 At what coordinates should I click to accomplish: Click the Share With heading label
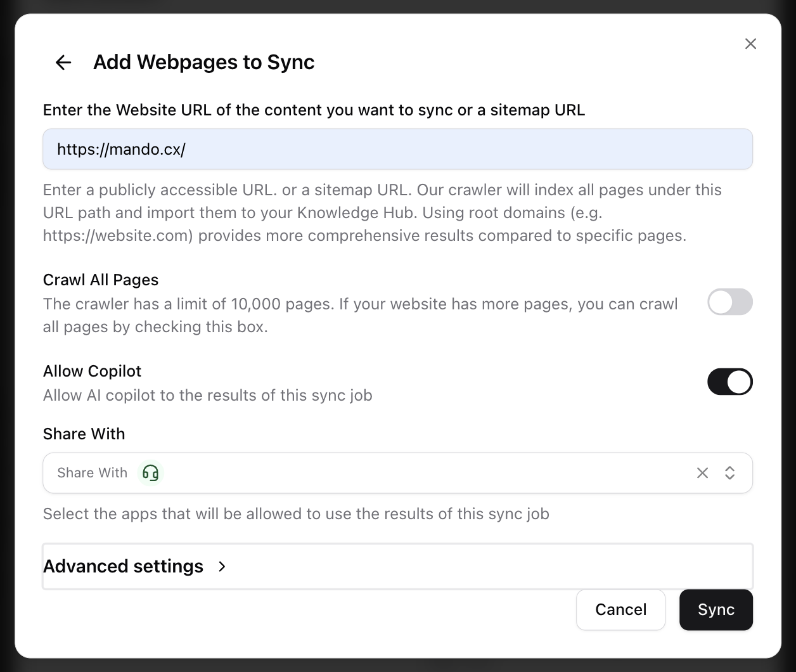(x=84, y=434)
